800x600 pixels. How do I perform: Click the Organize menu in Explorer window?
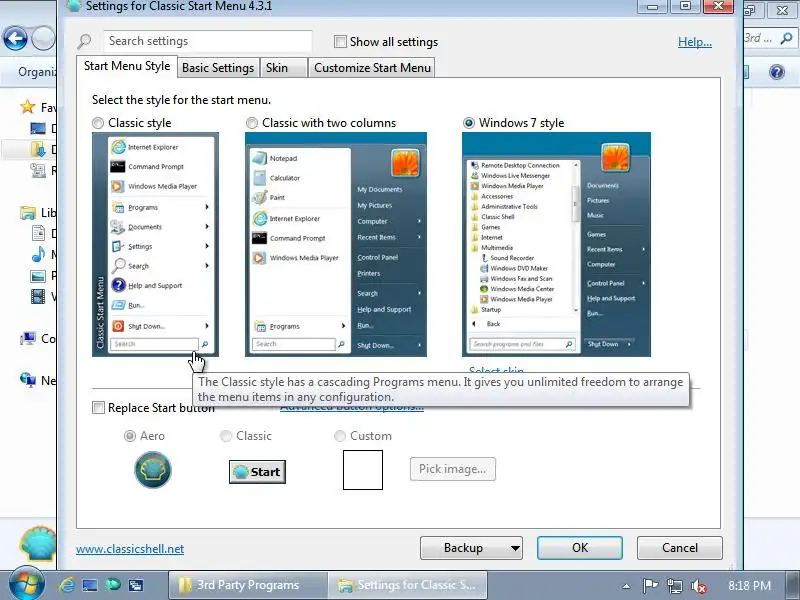(37, 72)
